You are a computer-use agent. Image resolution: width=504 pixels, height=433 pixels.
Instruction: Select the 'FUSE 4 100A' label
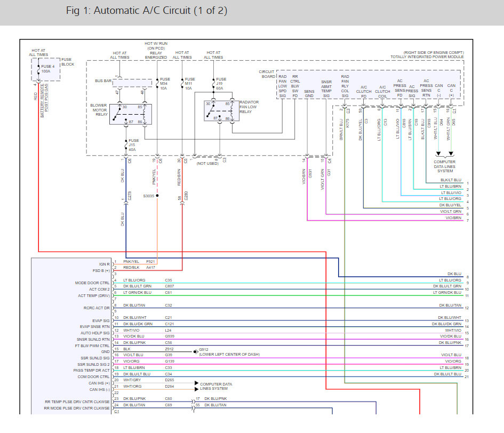coord(47,69)
